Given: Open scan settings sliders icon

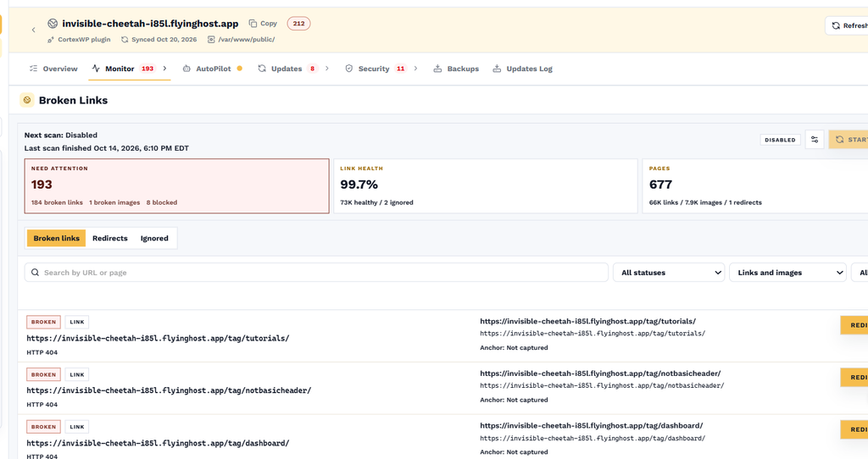Looking at the screenshot, I should (x=815, y=140).
